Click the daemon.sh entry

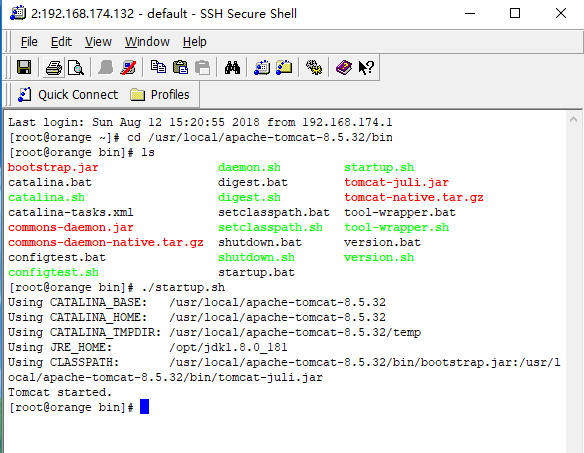tap(249, 167)
